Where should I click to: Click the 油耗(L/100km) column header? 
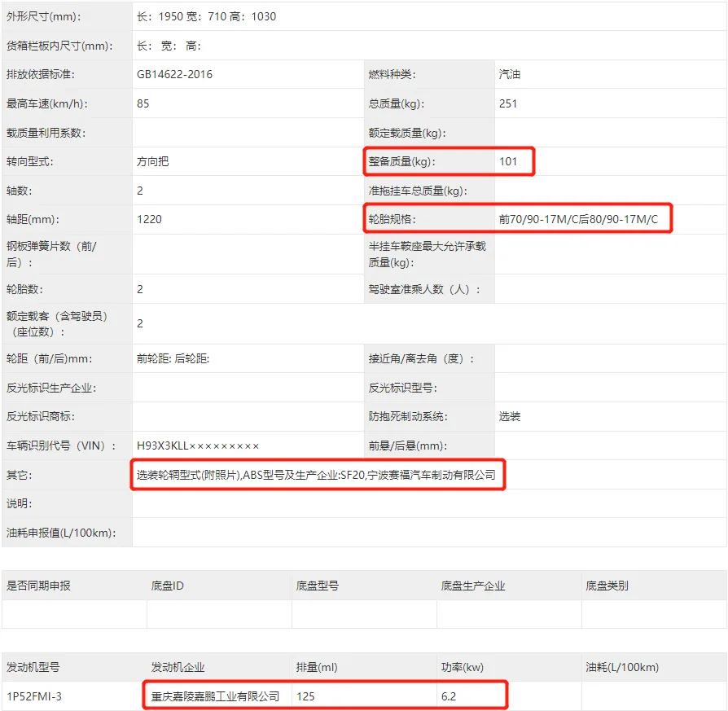[x=622, y=667]
